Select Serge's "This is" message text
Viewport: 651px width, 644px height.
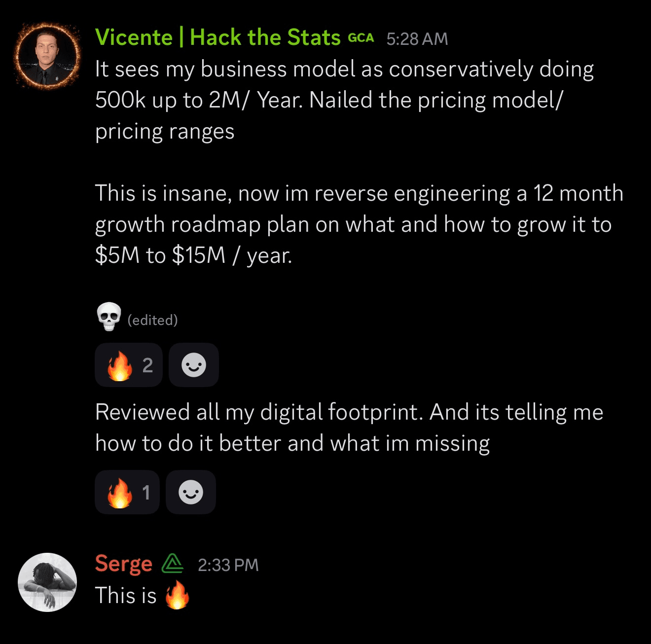[x=125, y=595]
